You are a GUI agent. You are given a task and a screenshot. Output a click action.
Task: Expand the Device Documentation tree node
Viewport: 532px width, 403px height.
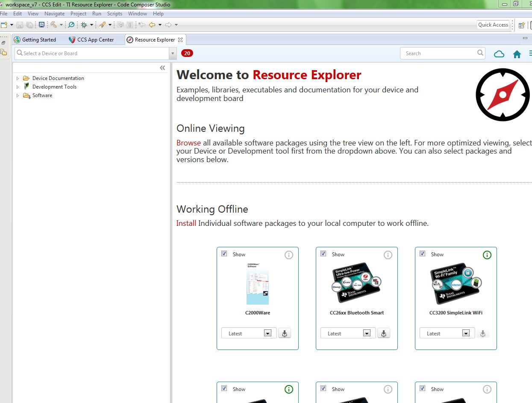[18, 78]
